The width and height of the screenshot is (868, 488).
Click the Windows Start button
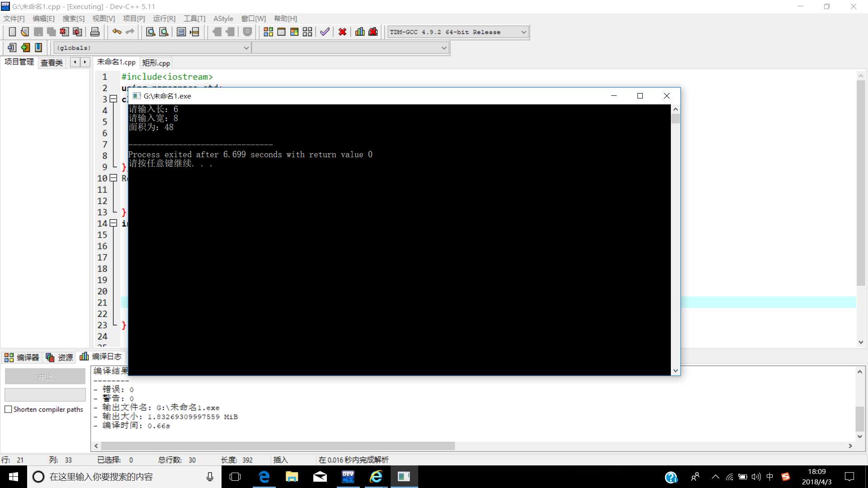click(x=14, y=477)
